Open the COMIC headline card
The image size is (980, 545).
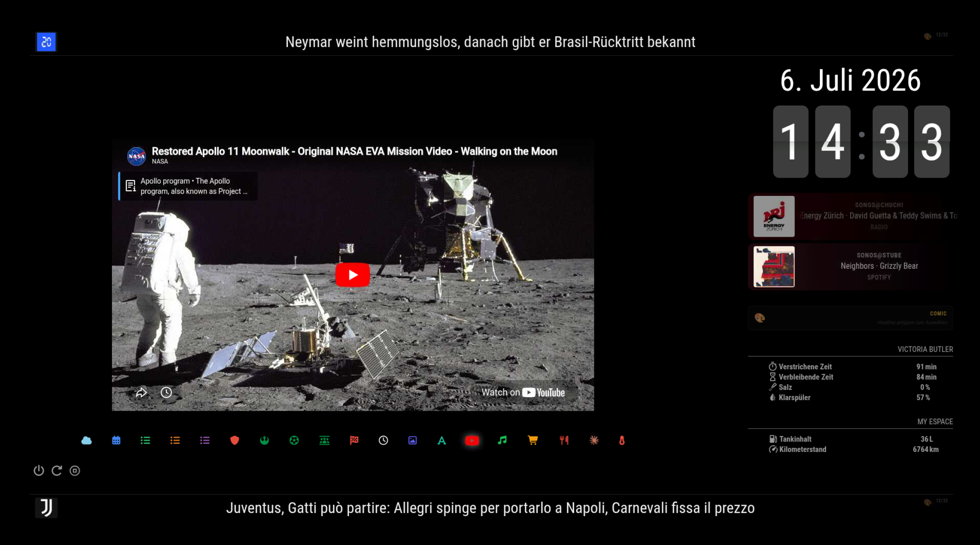coord(851,318)
